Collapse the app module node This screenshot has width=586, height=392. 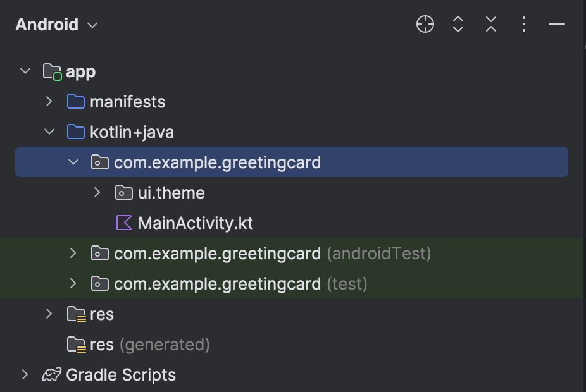point(25,71)
